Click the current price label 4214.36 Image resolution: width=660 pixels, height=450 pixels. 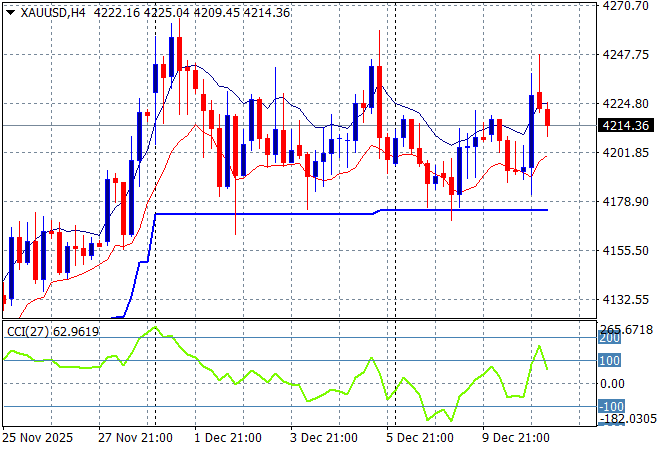626,125
